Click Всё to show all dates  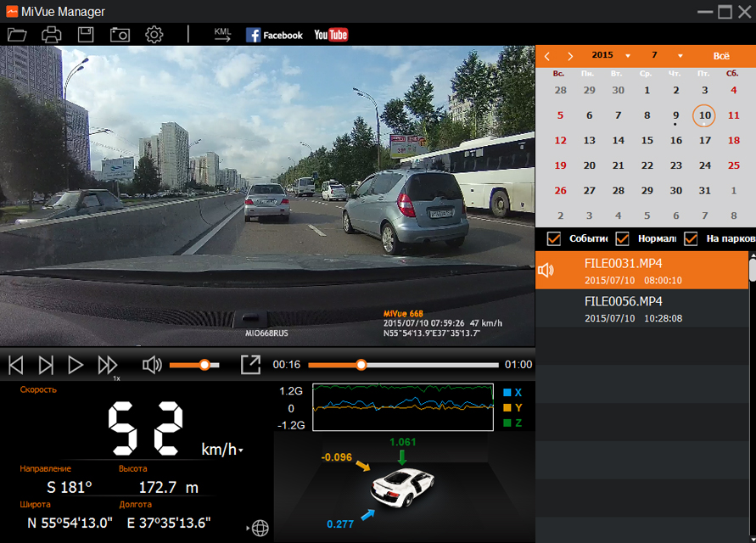pos(720,55)
